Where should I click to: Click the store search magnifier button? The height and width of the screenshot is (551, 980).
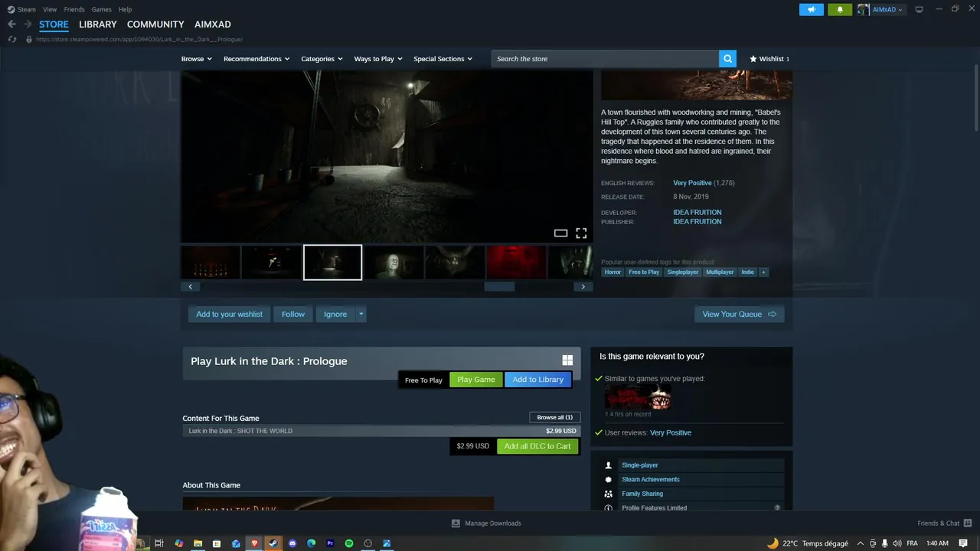click(727, 59)
